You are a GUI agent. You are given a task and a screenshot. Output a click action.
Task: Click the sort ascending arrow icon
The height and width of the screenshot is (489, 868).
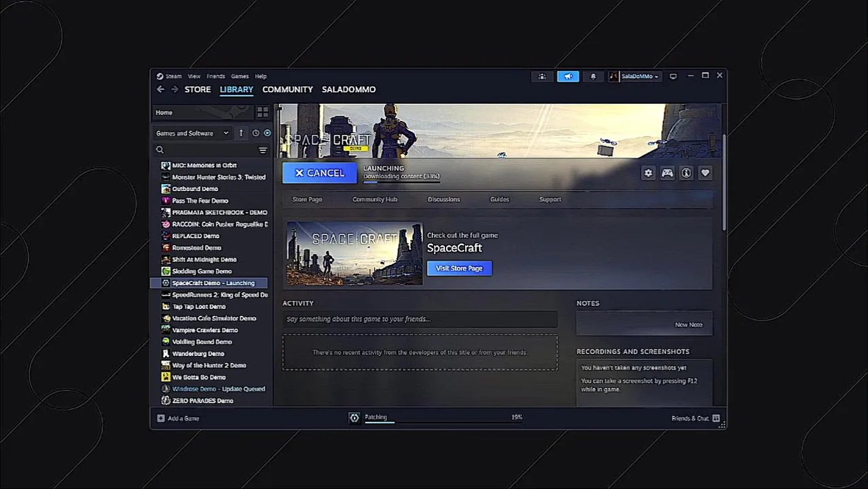pos(240,133)
